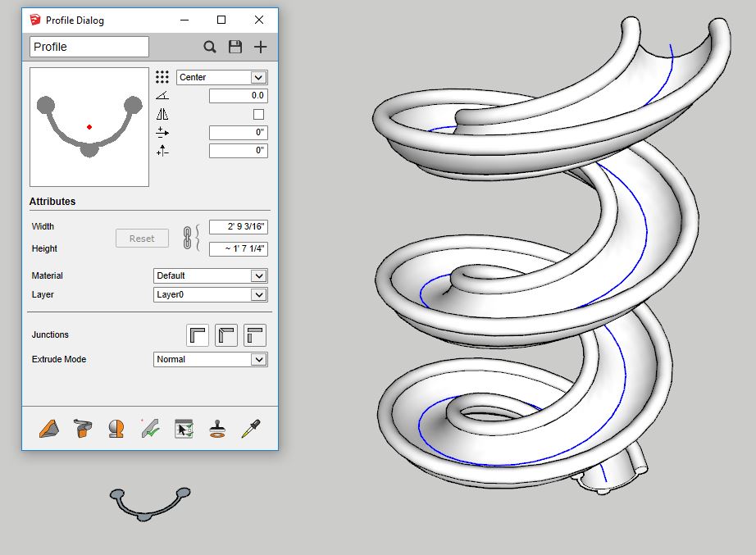756x555 pixels.
Task: Select the profile member edit tool
Action: click(x=150, y=428)
